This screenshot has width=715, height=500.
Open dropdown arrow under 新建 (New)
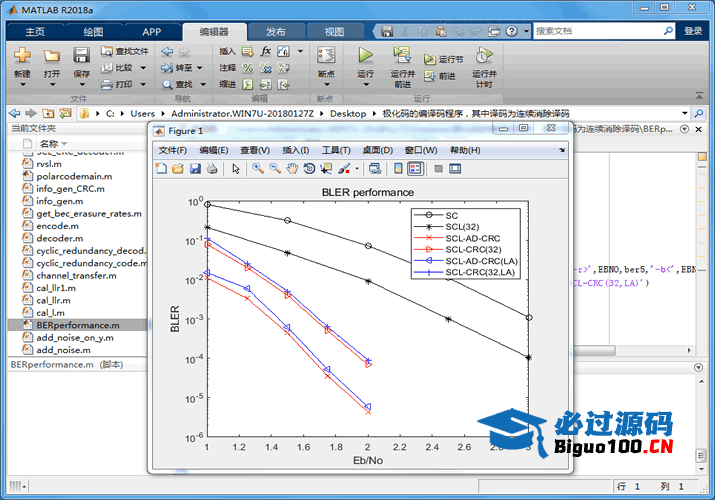point(22,85)
